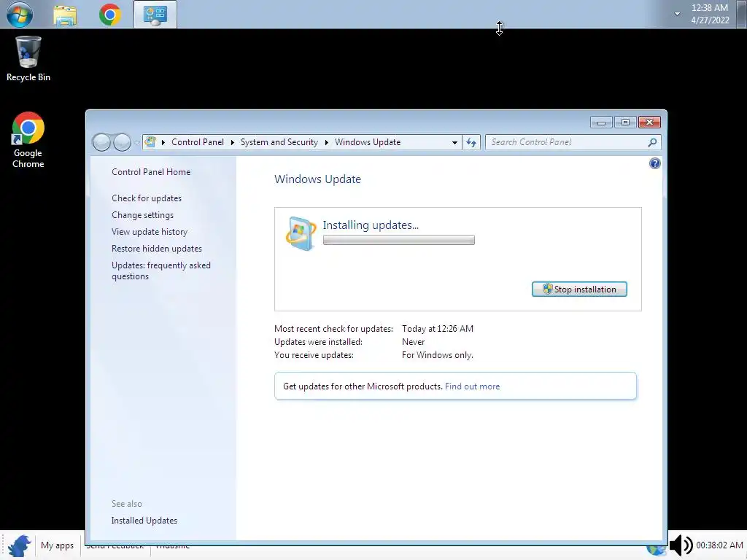
Task: Select the Control Panel taskbar button
Action: click(155, 15)
